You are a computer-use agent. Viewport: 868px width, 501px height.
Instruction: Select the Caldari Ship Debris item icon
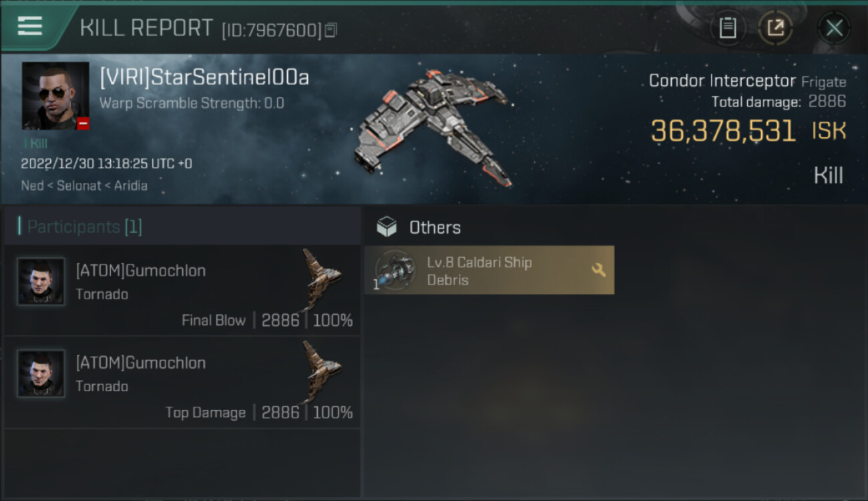(x=395, y=271)
